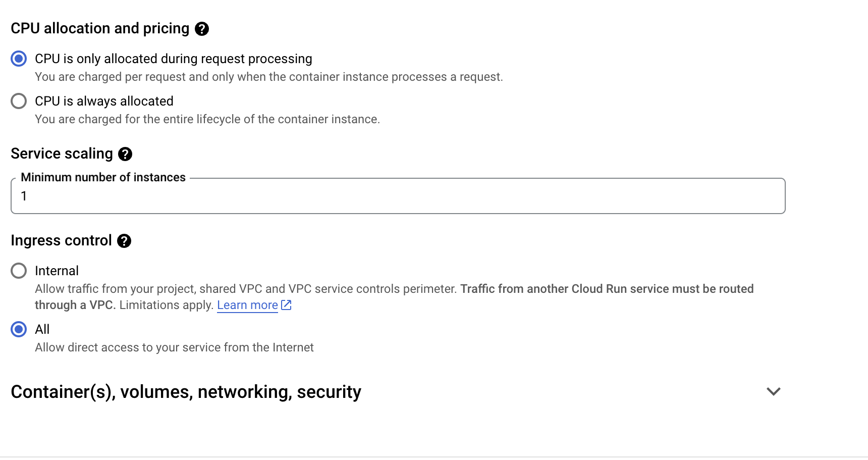Click the 'Internal' option label text
This screenshot has width=868, height=460.
(57, 271)
